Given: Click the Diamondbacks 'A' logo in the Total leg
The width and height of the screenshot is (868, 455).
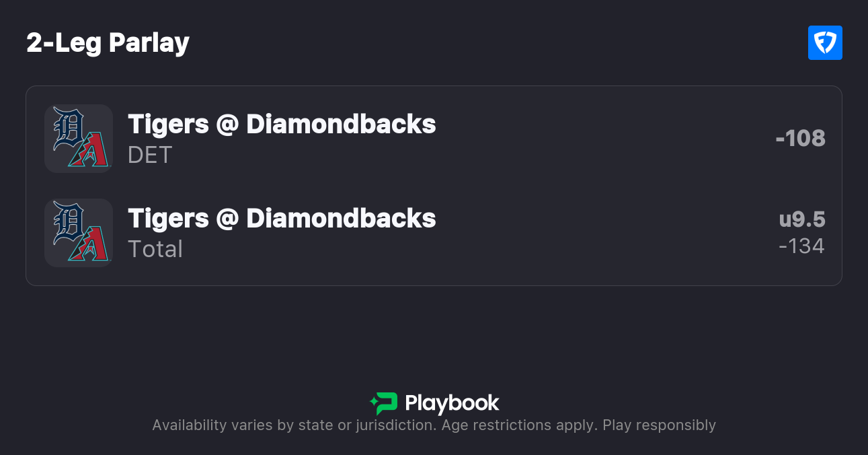Looking at the screenshot, I should (x=89, y=245).
